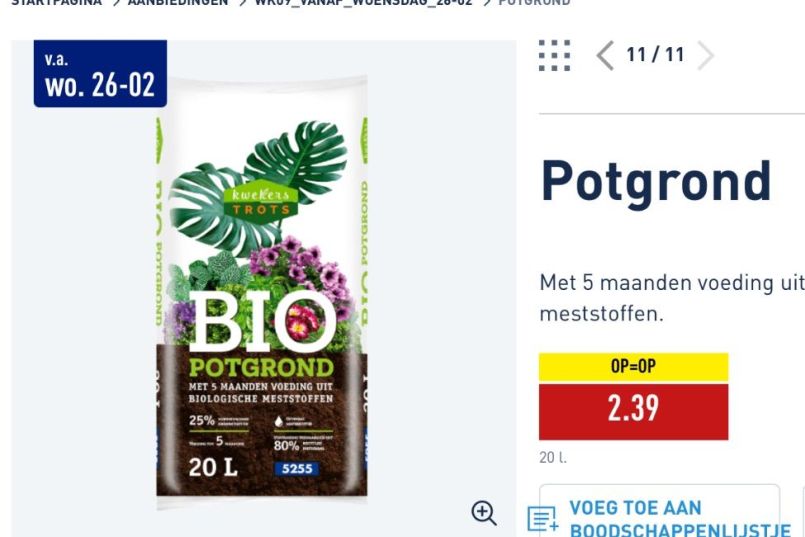This screenshot has height=537, width=805.
Task: Click the 11 / 11 product counter
Action: pos(655,54)
